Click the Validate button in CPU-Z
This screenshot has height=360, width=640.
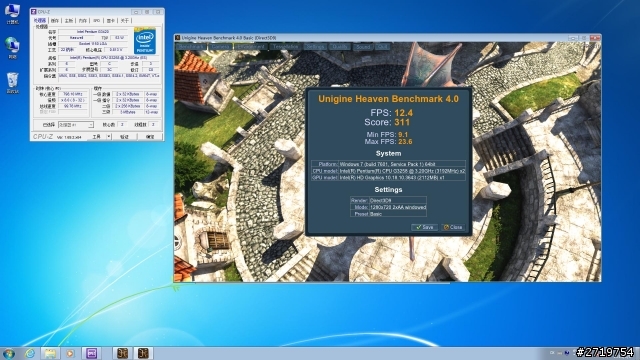124,137
